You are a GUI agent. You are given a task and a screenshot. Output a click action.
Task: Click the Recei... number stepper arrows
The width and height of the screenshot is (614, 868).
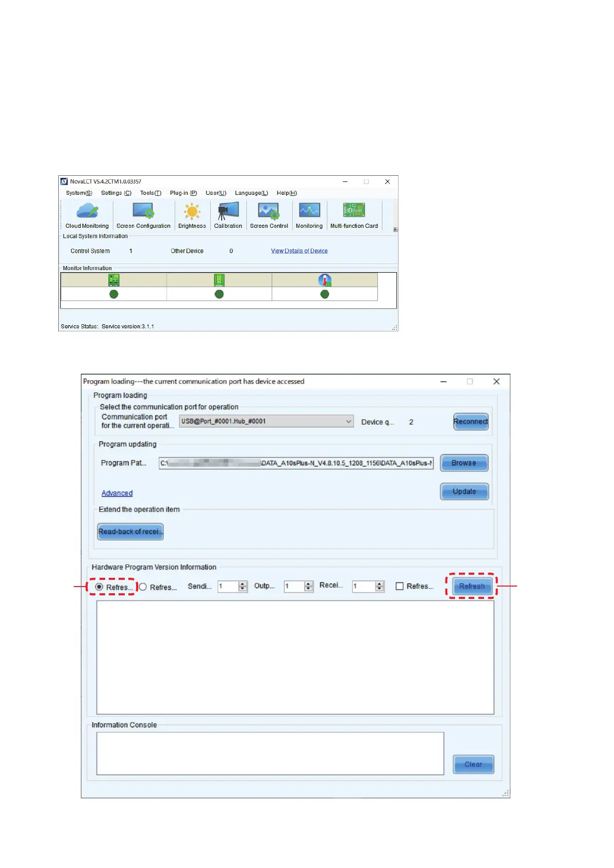[379, 587]
